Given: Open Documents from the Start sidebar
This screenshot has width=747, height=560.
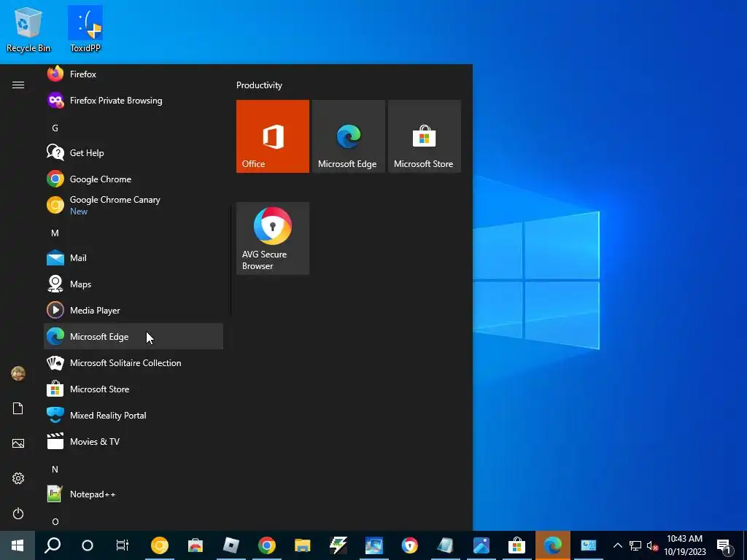Looking at the screenshot, I should coord(18,408).
